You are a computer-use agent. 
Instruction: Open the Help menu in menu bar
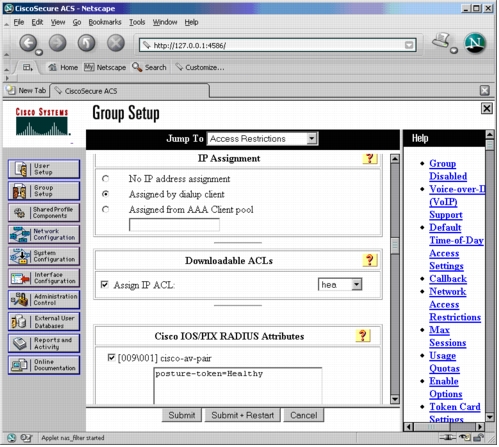(191, 22)
